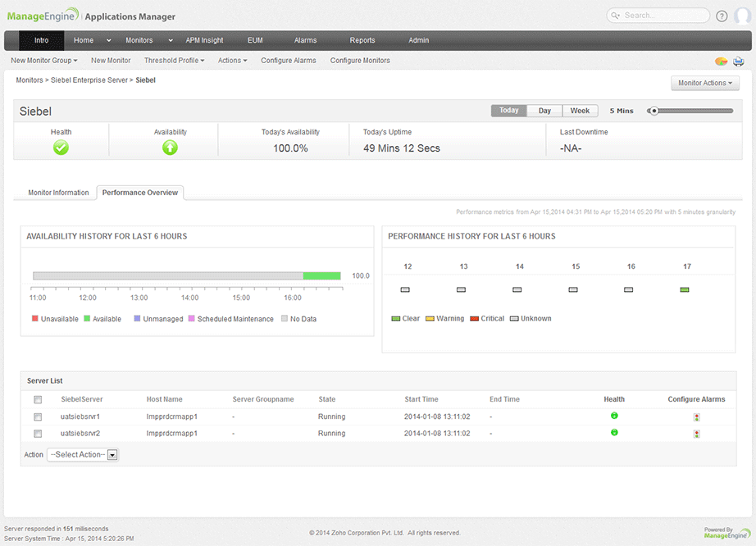Check the box for uatsiebsrvr2
This screenshot has width=756, height=546.
(38, 434)
